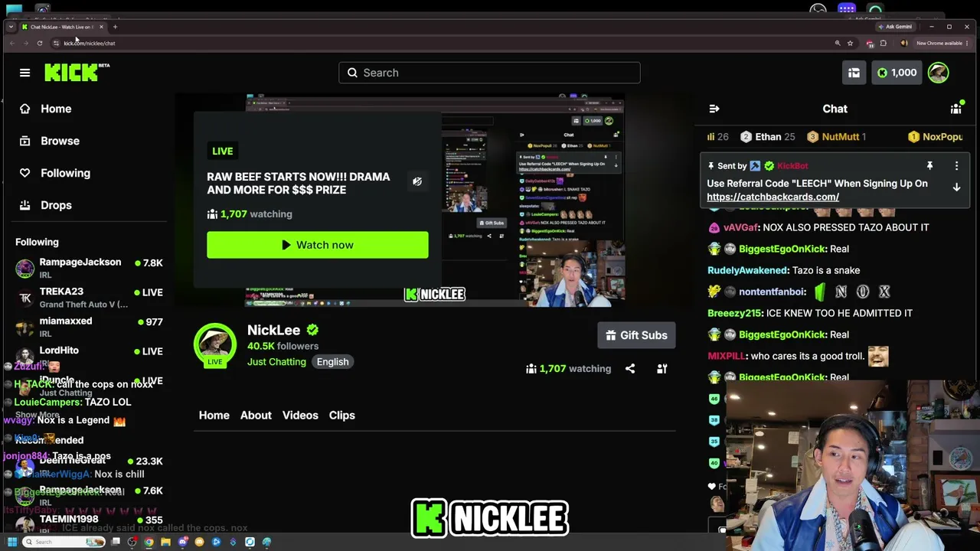
Task: Open the Clips tab
Action: [x=342, y=415]
